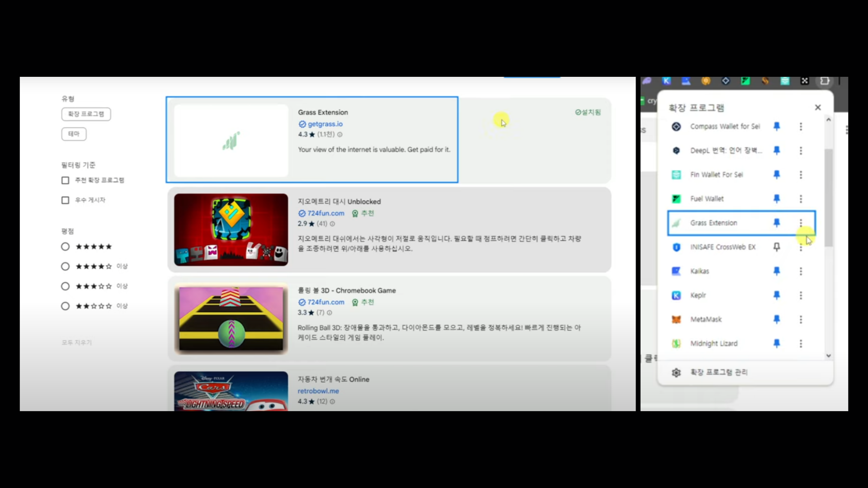Click rating info icon for 자동차 번개 속도 Online

coord(332,402)
